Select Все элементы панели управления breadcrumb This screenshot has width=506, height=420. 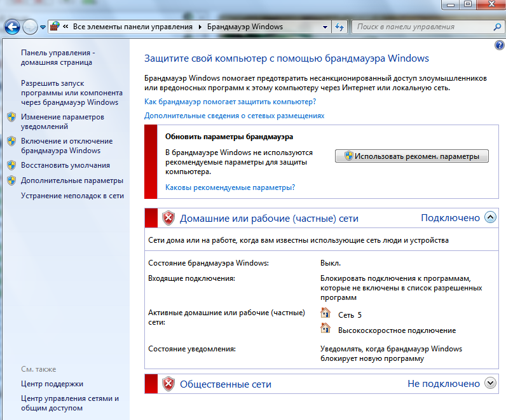coord(132,27)
